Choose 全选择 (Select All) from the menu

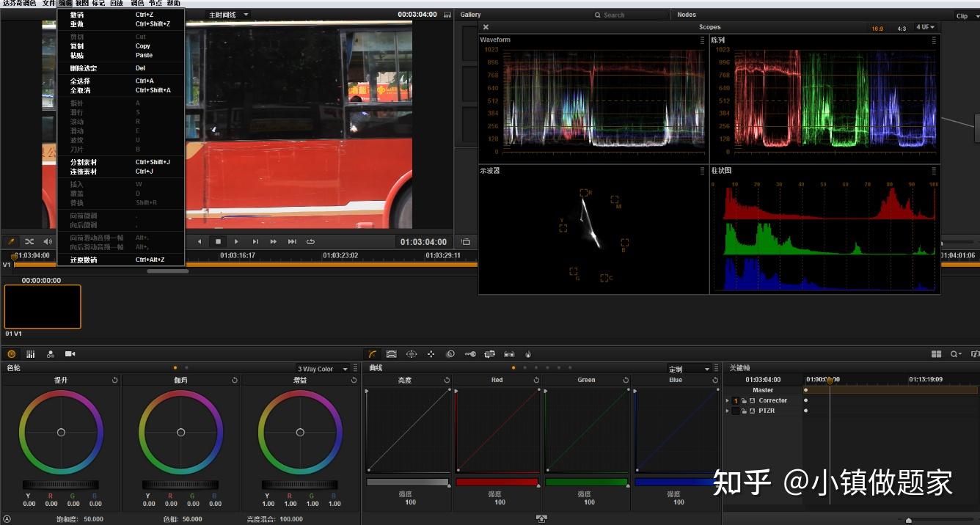[80, 81]
